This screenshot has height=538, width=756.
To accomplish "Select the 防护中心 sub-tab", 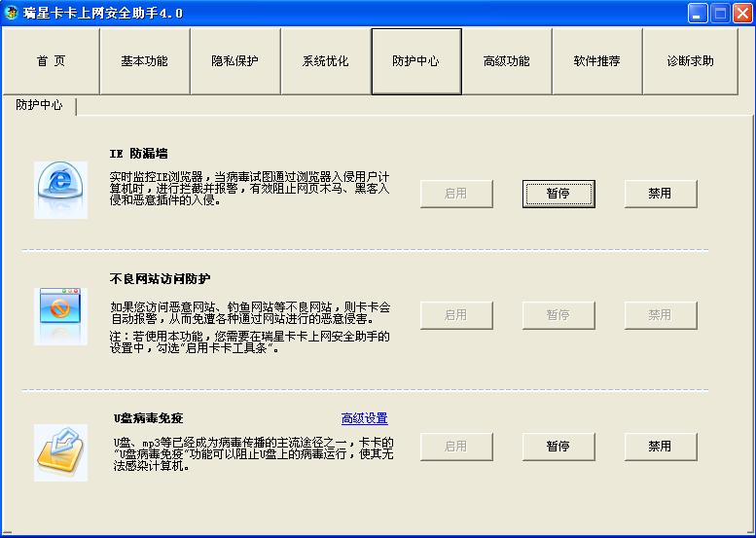I will (39, 105).
